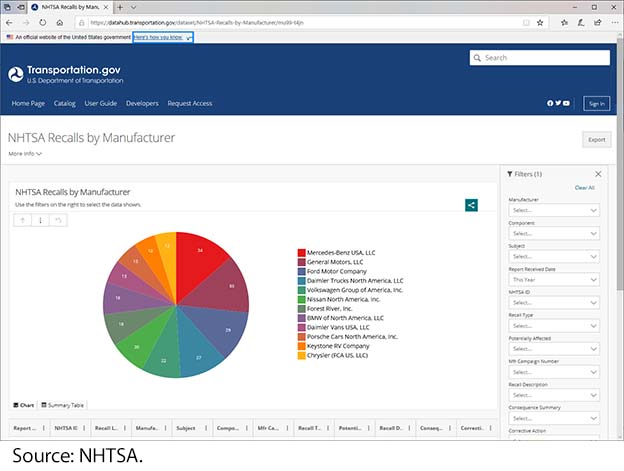Open the Request Access menu item
Image resolution: width=624 pixels, height=471 pixels.
190,103
